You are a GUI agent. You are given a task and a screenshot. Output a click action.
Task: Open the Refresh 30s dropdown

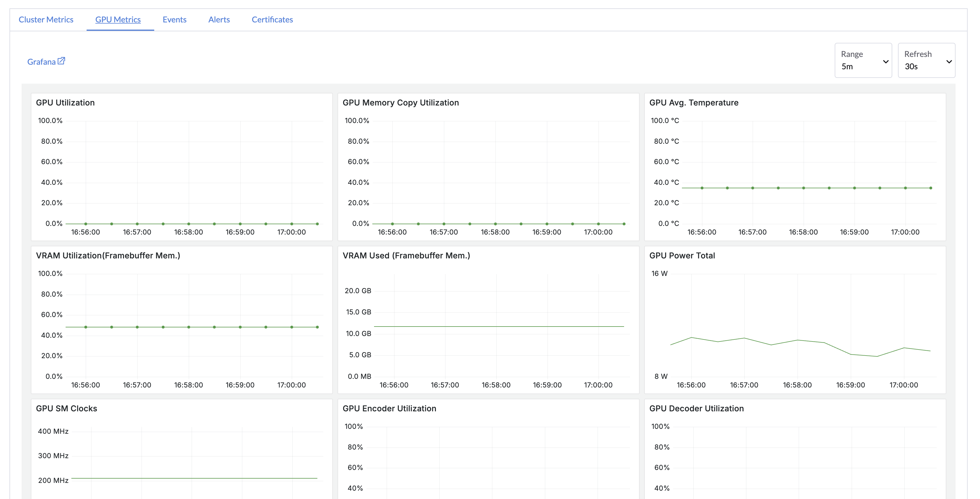coord(926,60)
